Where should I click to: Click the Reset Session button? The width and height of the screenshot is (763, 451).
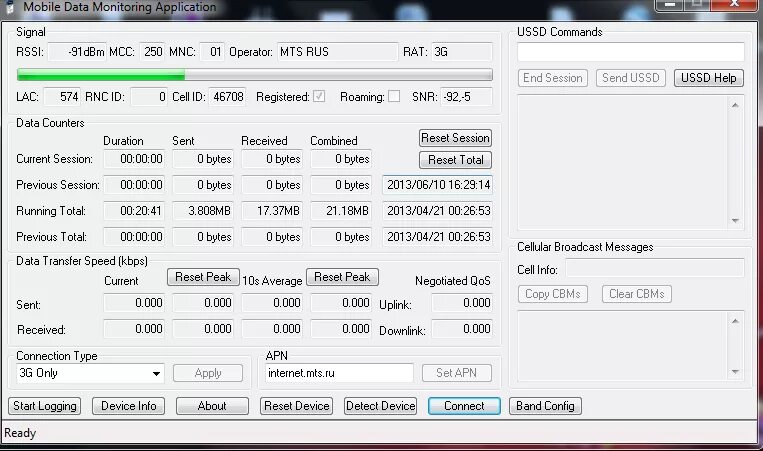click(x=455, y=138)
